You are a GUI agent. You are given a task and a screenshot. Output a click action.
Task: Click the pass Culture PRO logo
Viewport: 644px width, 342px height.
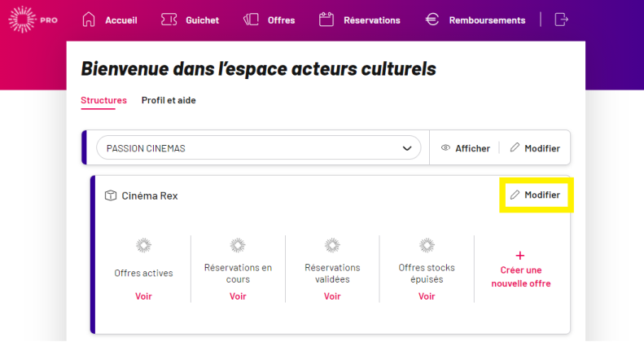[x=33, y=20]
